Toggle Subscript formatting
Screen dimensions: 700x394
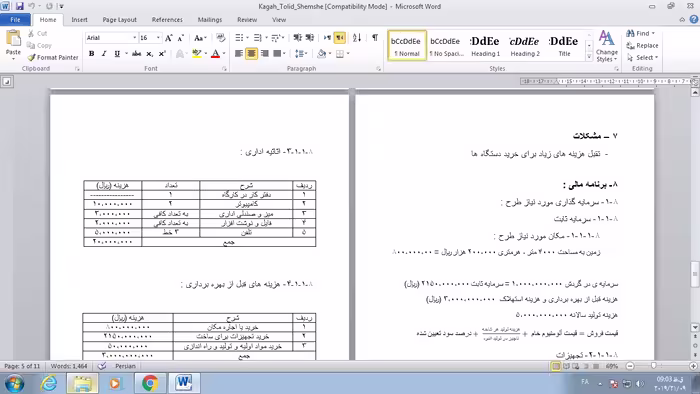click(x=150, y=54)
